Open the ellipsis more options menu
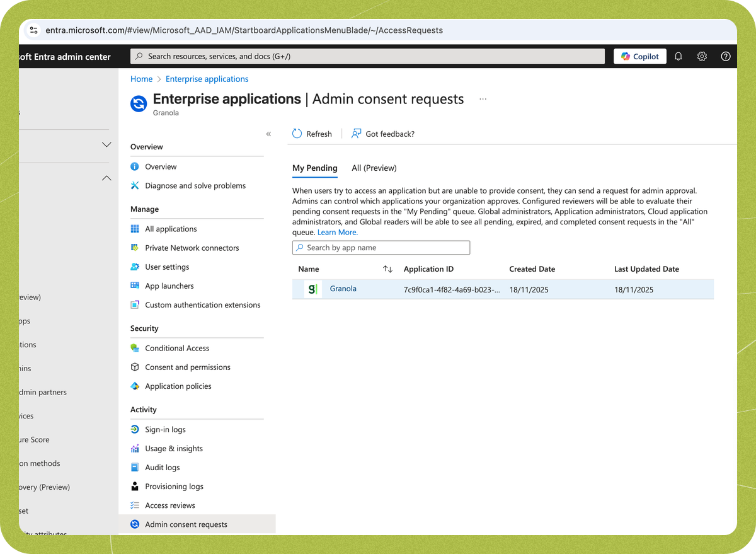756x554 pixels. click(x=483, y=99)
